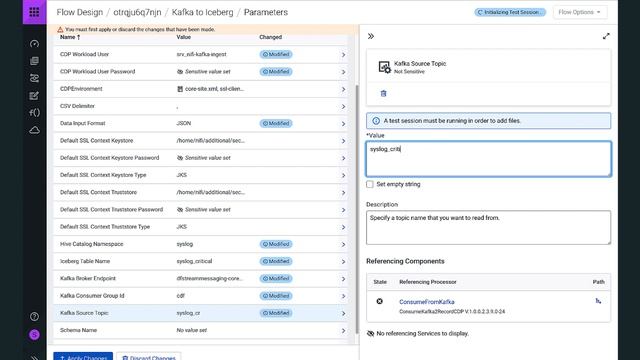The image size is (640, 360).
Task: Open the apps grid menu icon
Action: click(x=34, y=12)
